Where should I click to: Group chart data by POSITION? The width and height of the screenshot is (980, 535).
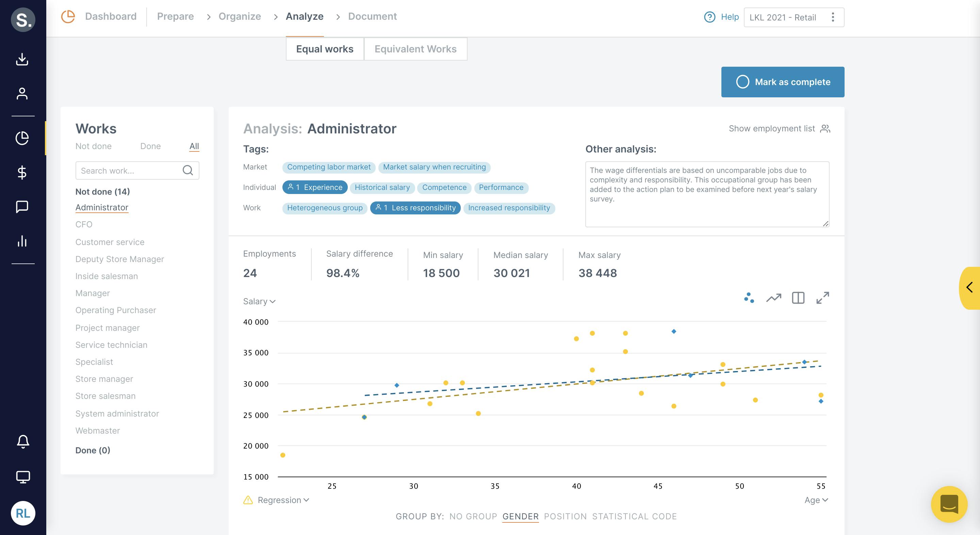565,516
